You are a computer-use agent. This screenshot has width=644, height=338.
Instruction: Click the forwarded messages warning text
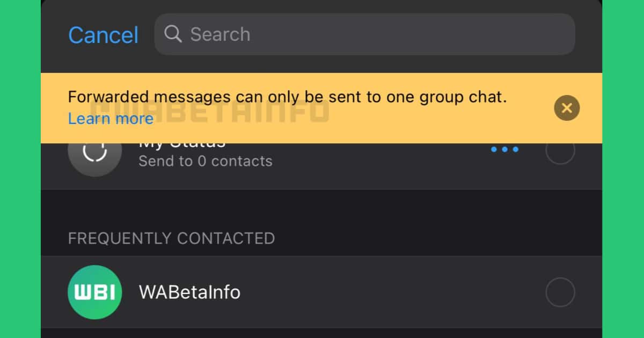click(x=287, y=98)
